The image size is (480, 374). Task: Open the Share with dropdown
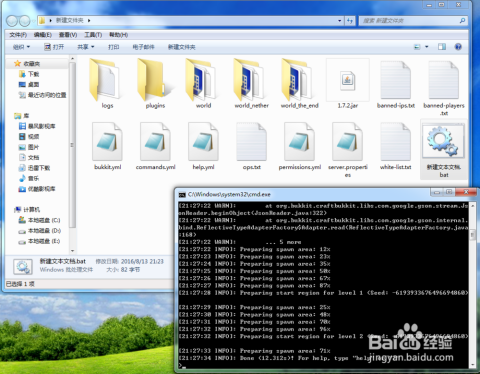[86, 47]
